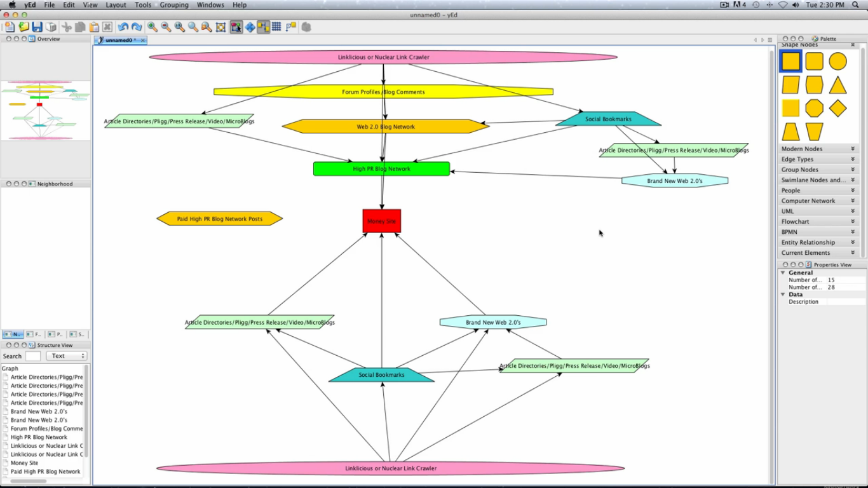Toggle orthogonal edges mode in toolbar
This screenshot has height=488, width=868.
pos(263,27)
